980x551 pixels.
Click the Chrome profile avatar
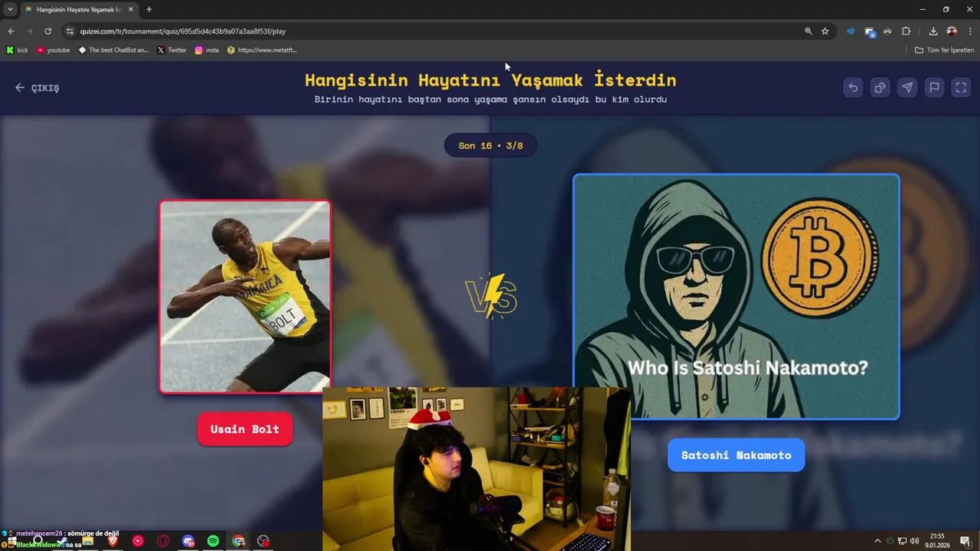952,31
